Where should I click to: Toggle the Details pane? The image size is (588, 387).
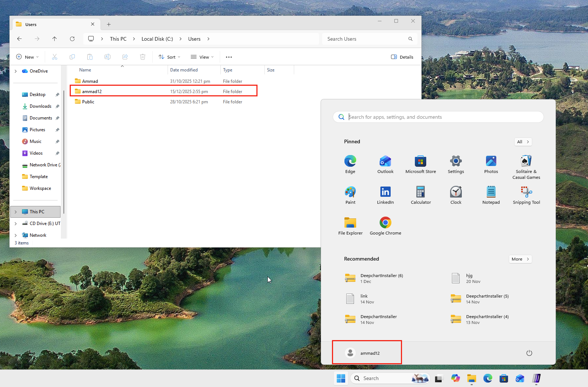[x=402, y=57]
